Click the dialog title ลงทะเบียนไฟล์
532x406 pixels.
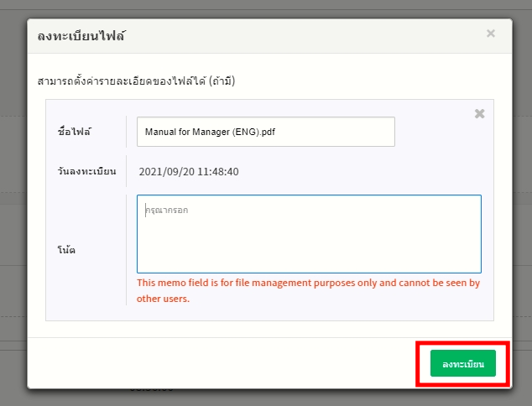pos(81,36)
